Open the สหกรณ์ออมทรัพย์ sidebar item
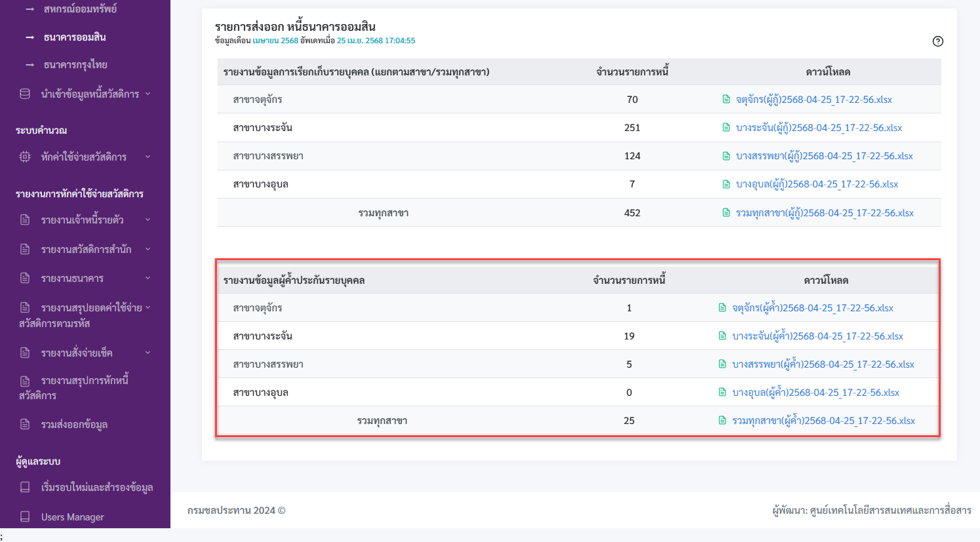 tap(80, 9)
